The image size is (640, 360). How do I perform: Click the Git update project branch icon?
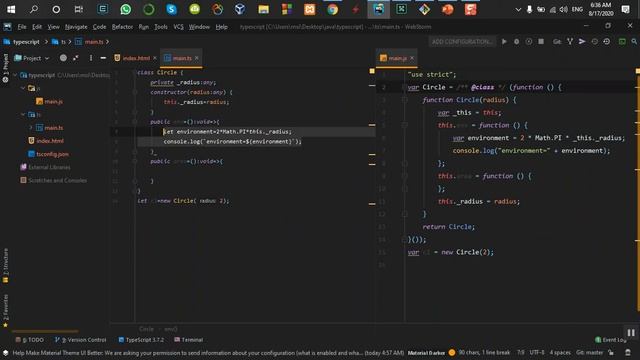pyautogui.click(x=570, y=42)
